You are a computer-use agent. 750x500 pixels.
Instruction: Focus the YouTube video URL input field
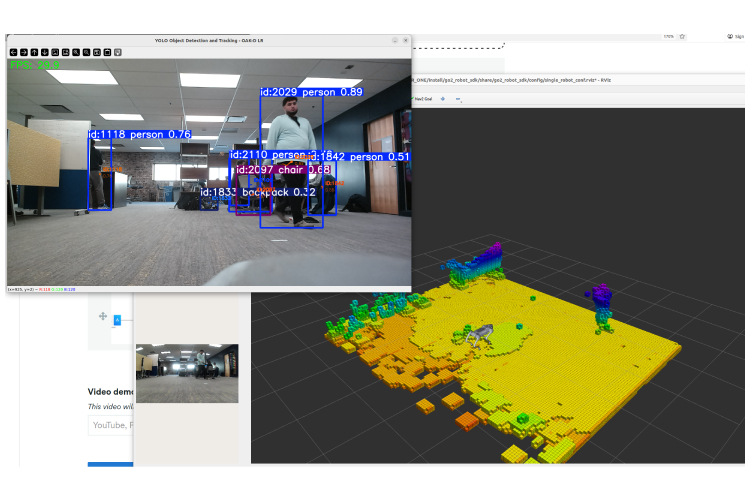[x=110, y=425]
